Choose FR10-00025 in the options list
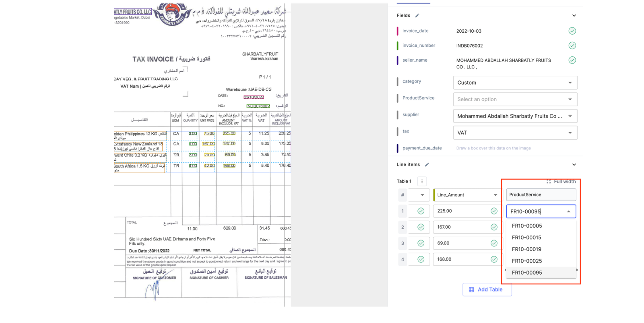The height and width of the screenshot is (323, 644). [526, 261]
